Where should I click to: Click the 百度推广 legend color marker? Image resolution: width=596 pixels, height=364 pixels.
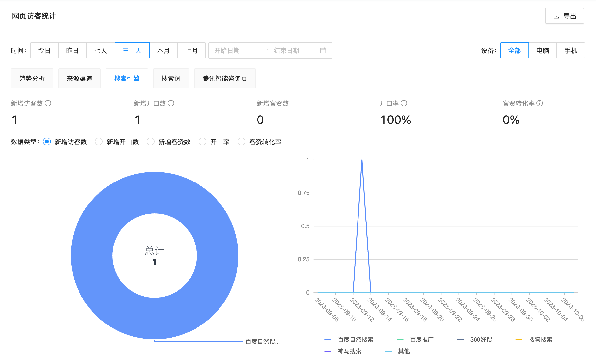click(400, 339)
